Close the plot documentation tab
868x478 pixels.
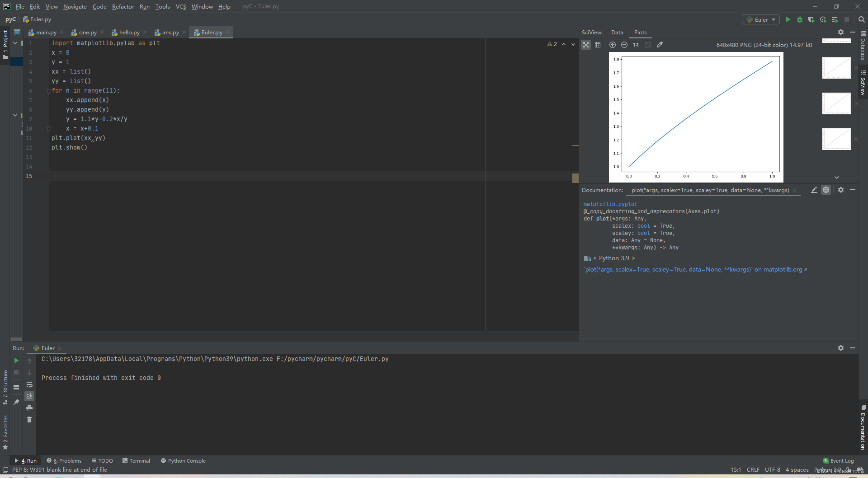pyautogui.click(x=794, y=190)
